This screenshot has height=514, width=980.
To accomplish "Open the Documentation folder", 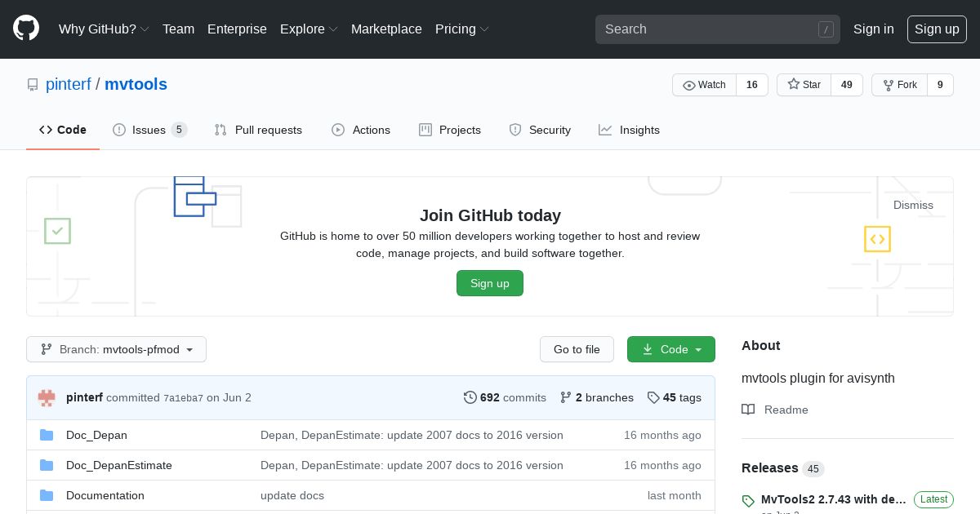I will [x=105, y=495].
